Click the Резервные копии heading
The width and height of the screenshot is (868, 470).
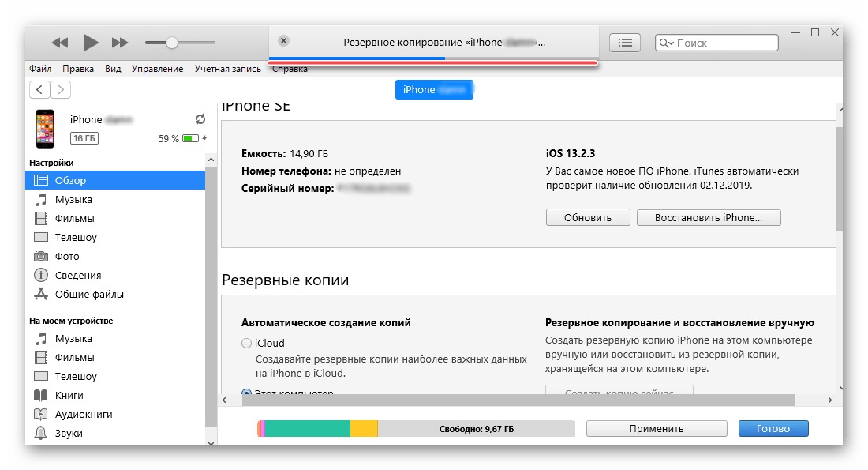point(285,280)
